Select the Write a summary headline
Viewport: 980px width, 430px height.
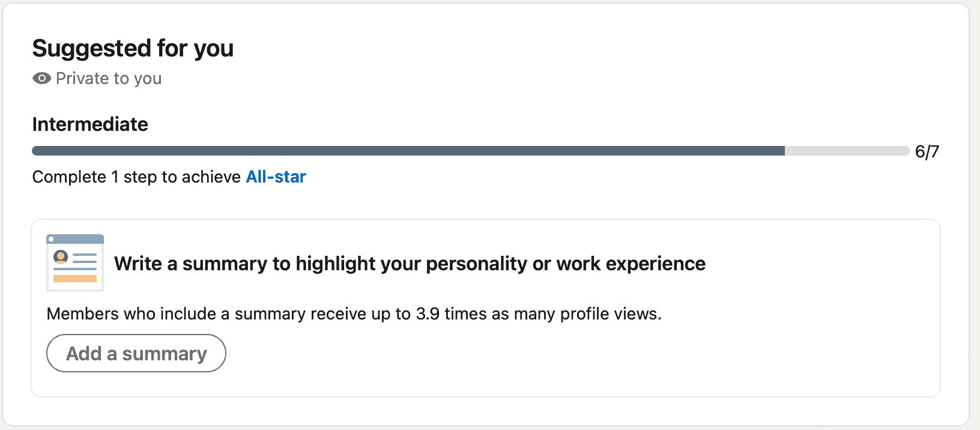pos(410,263)
